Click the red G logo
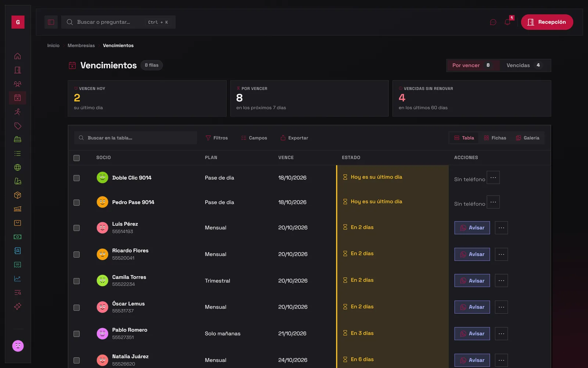 coord(18,22)
